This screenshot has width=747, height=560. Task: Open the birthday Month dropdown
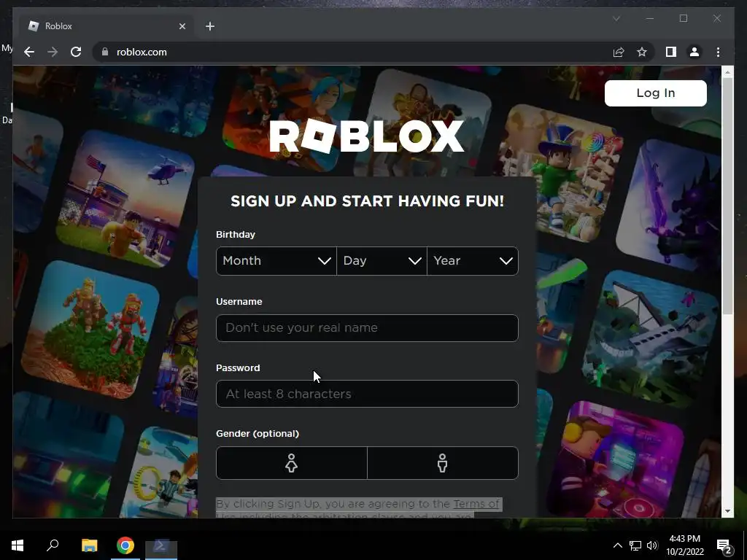point(276,261)
